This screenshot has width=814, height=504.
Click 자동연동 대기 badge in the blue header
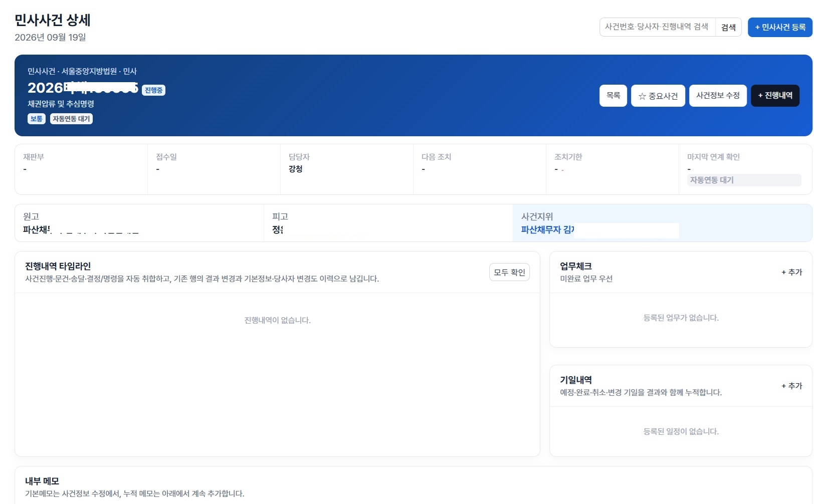pos(71,119)
